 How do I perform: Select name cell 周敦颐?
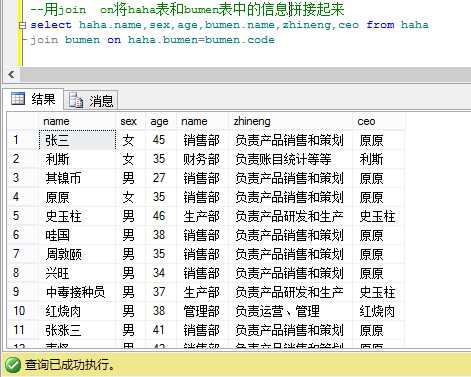coord(77,254)
